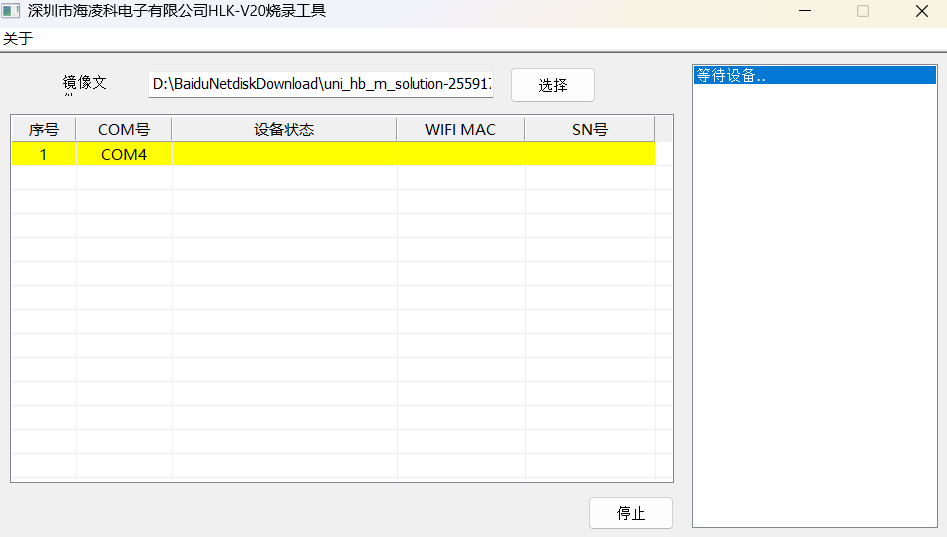
Task: Click the 设备状态 column header
Action: pos(284,130)
